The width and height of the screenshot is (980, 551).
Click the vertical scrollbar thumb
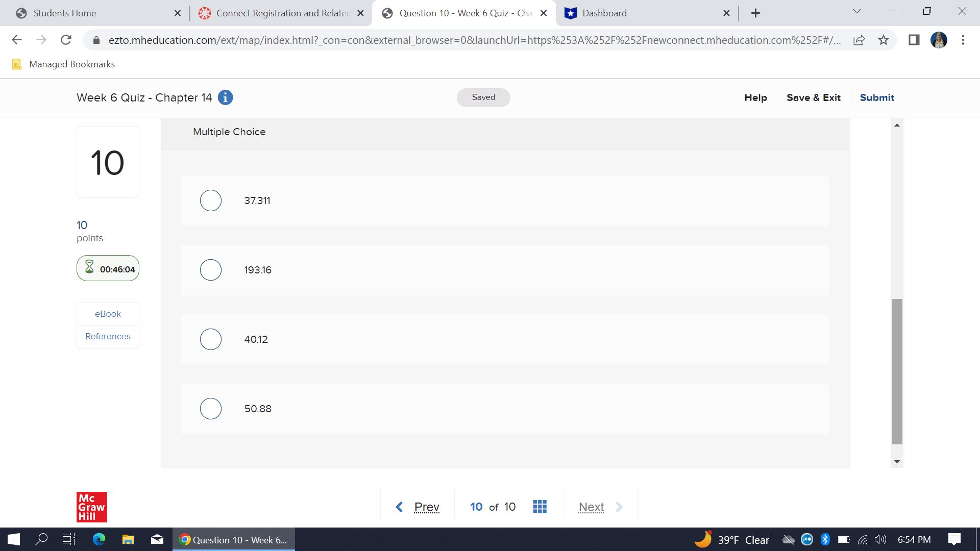tap(897, 371)
